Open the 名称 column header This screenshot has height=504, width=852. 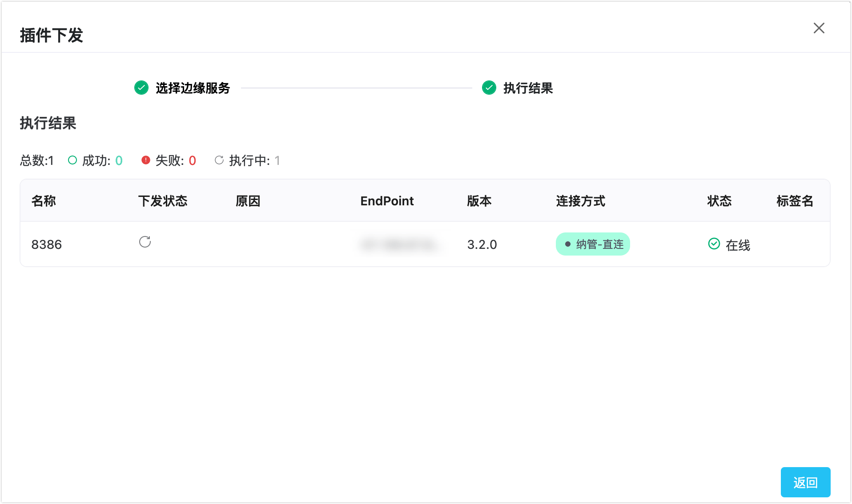[x=43, y=201]
